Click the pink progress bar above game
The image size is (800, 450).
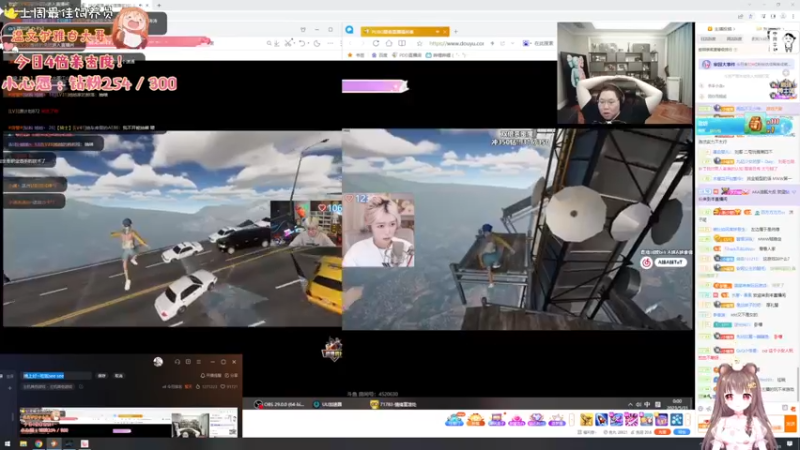click(x=375, y=86)
